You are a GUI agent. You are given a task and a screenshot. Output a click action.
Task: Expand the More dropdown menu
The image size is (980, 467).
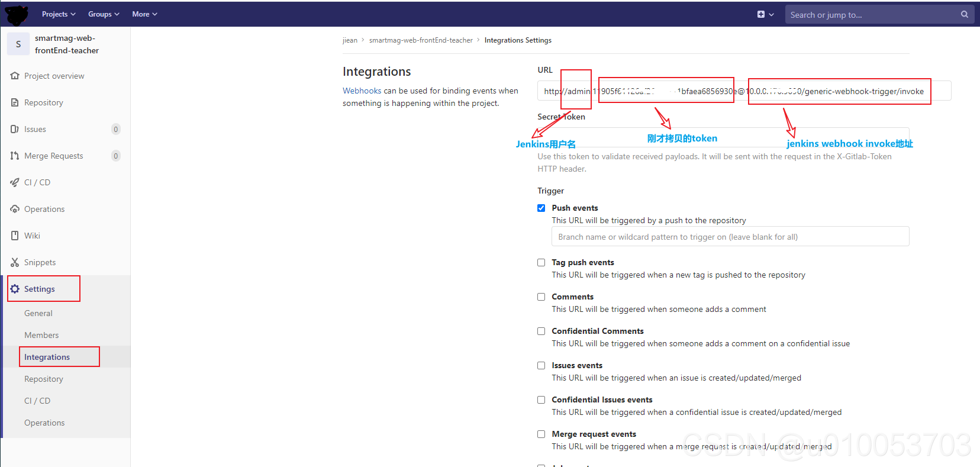(x=144, y=14)
